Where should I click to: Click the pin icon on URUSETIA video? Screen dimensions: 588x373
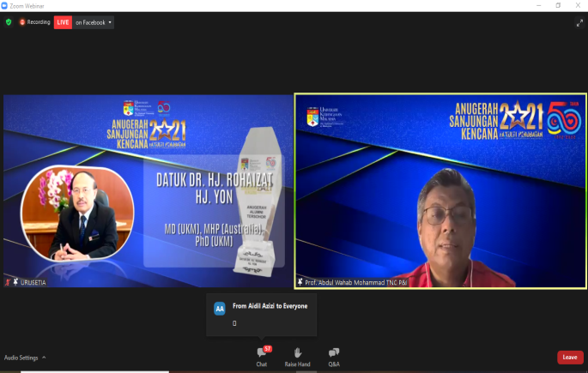pyautogui.click(x=15, y=281)
